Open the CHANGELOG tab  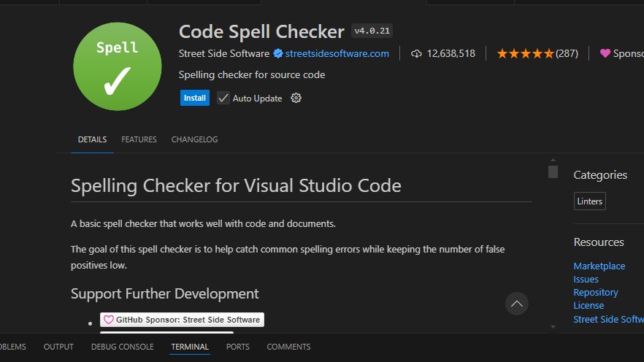tap(195, 139)
